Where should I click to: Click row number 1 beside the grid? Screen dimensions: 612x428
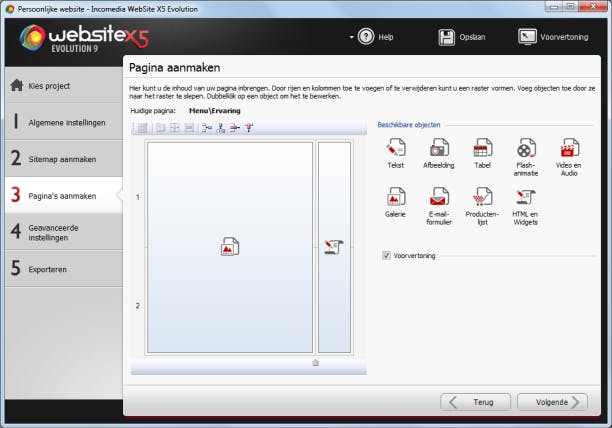click(137, 197)
